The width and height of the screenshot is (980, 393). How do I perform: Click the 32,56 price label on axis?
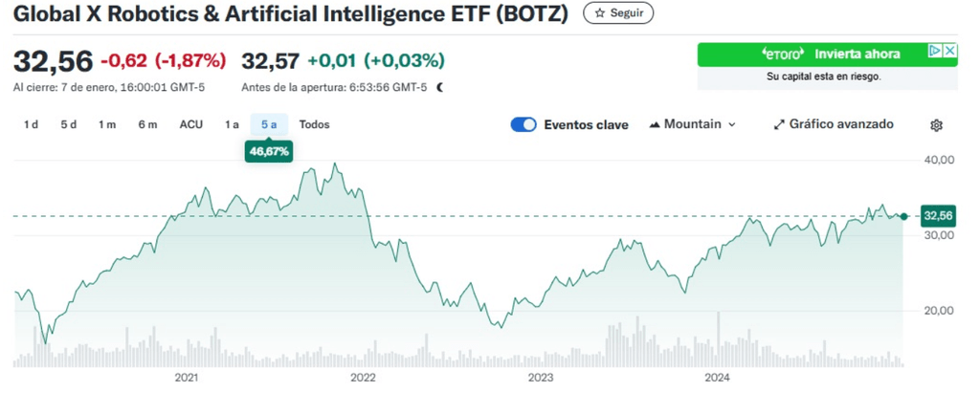pyautogui.click(x=938, y=216)
